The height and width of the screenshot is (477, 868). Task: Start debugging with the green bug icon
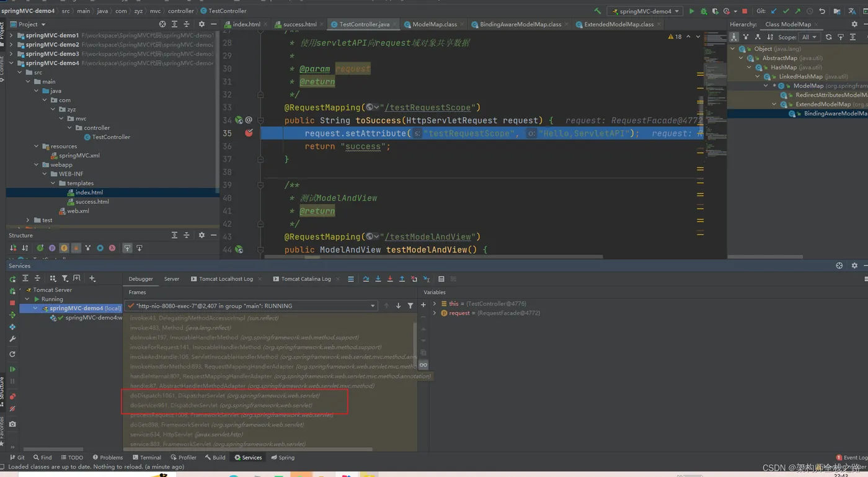[704, 11]
